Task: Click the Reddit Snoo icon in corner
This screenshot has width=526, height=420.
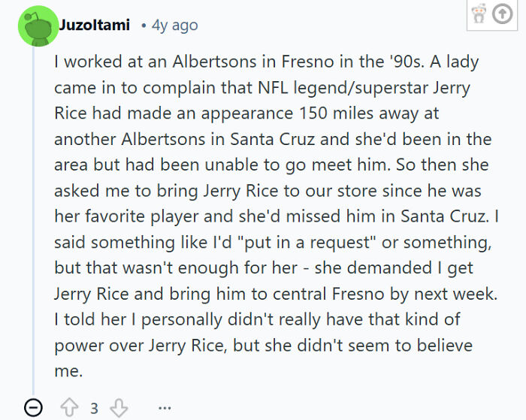Action: tap(478, 15)
